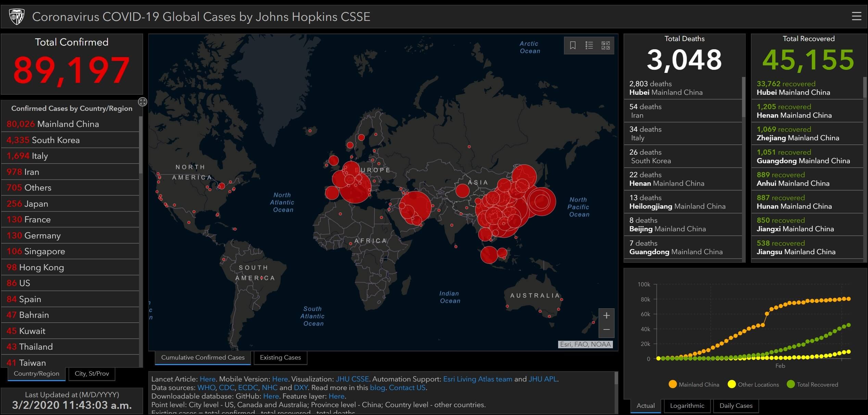This screenshot has height=415, width=868.
Task: Select the 86 US row
Action: tap(70, 283)
